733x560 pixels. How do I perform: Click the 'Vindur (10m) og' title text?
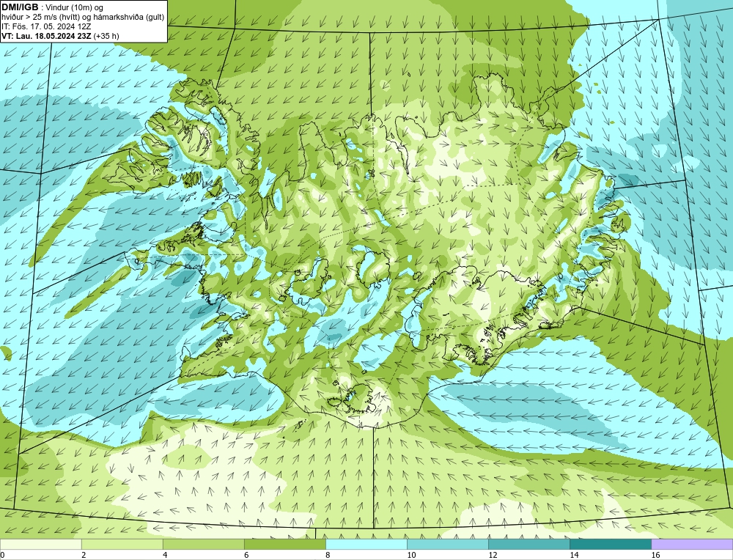point(75,7)
